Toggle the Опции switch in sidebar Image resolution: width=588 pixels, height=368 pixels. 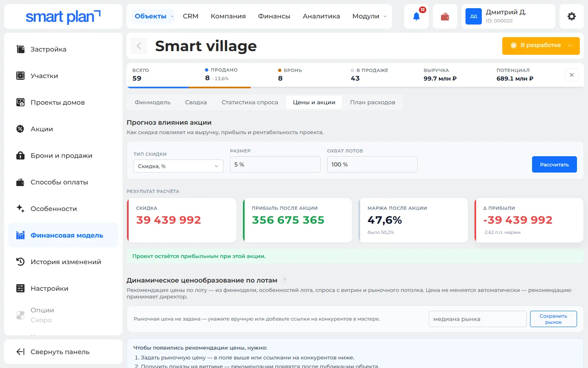coord(20,315)
